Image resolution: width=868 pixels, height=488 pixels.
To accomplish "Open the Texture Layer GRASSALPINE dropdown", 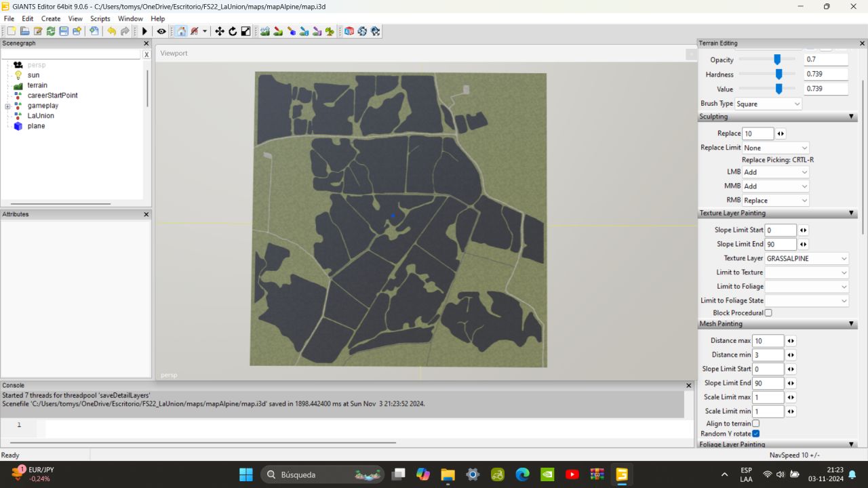I will pos(807,258).
